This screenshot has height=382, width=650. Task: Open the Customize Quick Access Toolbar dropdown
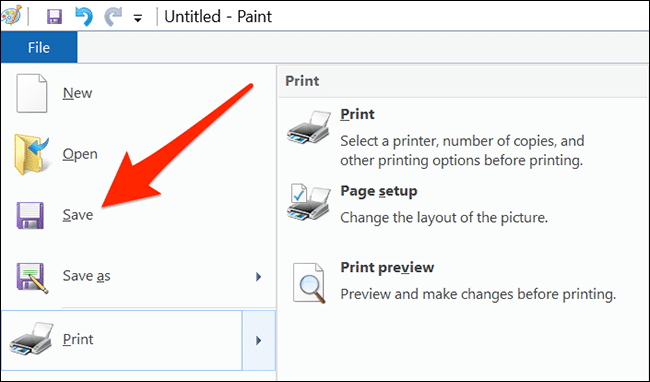click(138, 18)
